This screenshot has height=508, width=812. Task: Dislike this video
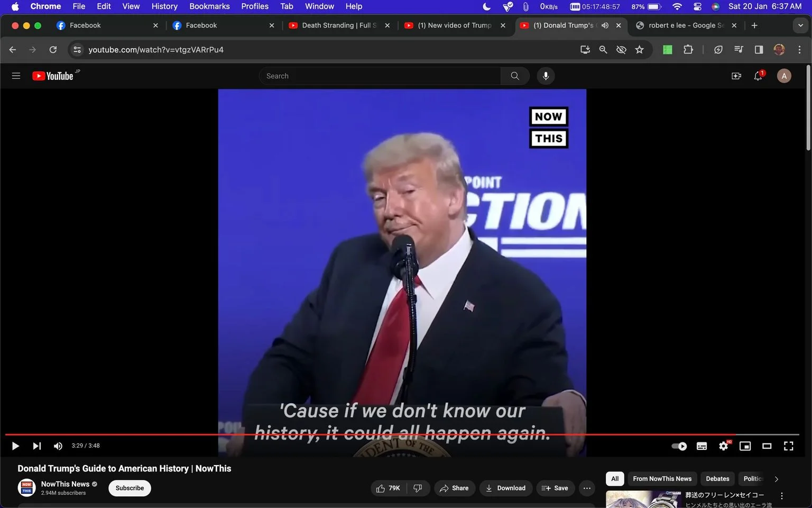pos(418,488)
